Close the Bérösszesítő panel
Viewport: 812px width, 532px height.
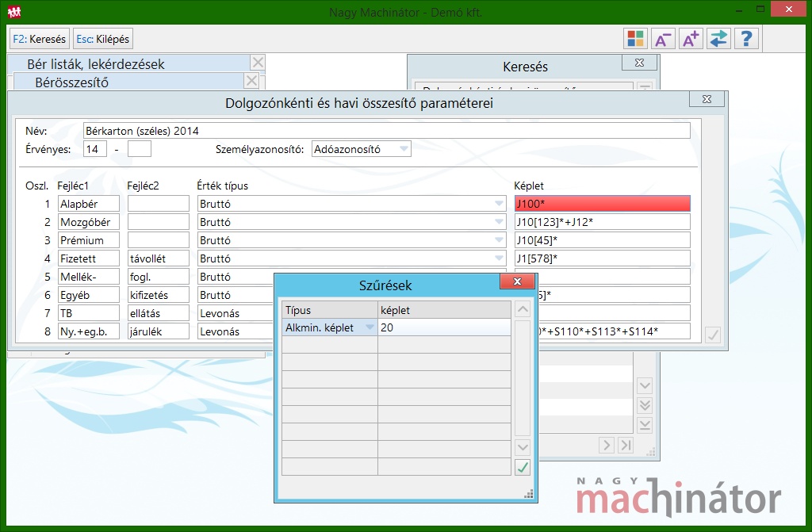pyautogui.click(x=251, y=81)
